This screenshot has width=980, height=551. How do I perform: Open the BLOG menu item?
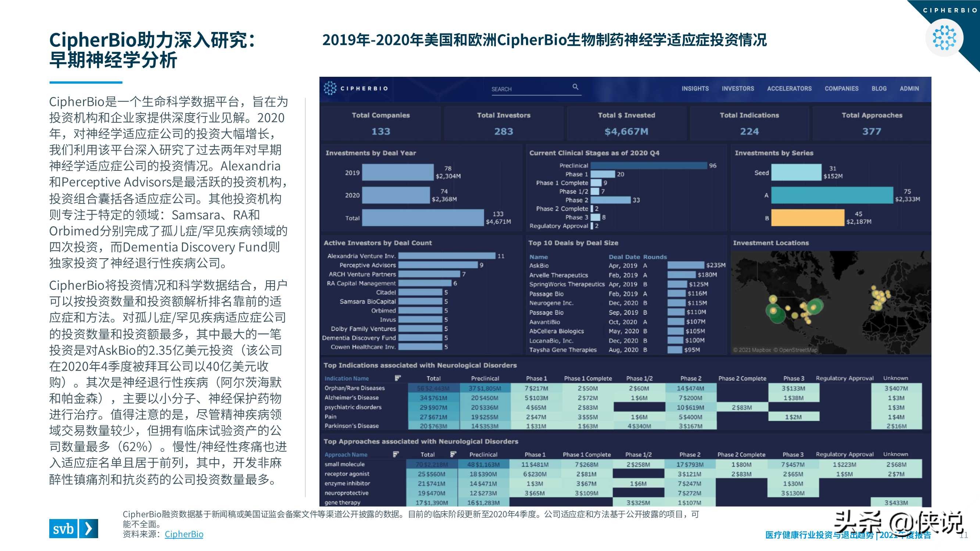pyautogui.click(x=879, y=89)
